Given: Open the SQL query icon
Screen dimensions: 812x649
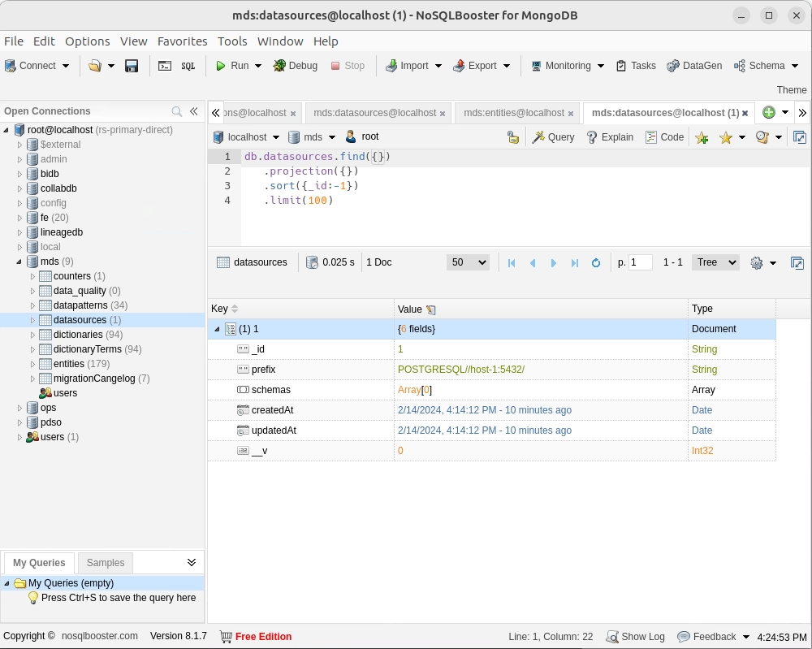Looking at the screenshot, I should coord(188,66).
